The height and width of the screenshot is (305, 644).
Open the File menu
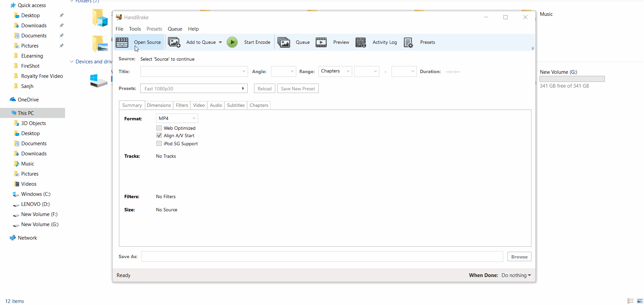[119, 29]
